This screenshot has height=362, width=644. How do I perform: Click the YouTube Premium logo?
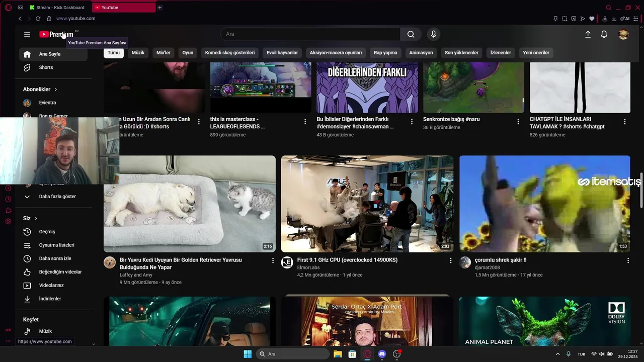pyautogui.click(x=56, y=34)
